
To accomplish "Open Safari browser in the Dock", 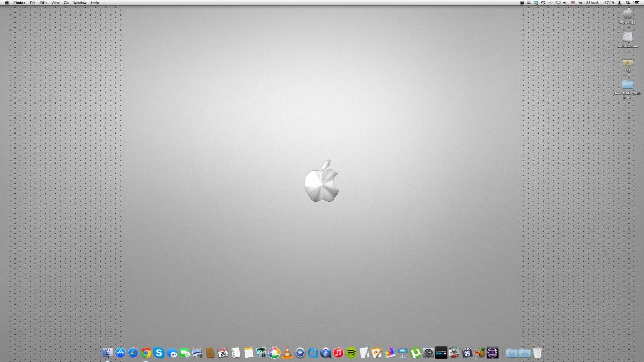I will pos(133,353).
